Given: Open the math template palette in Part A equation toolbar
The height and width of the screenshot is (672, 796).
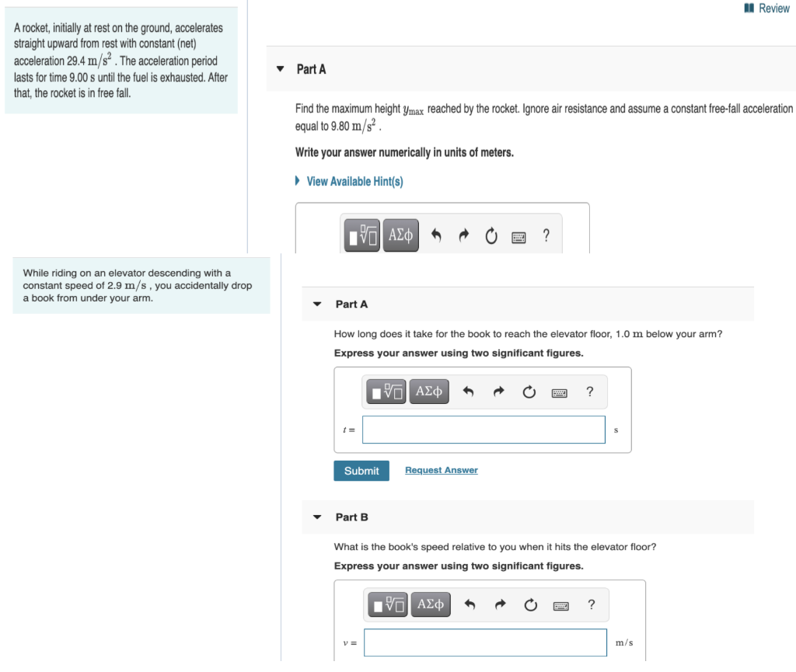Looking at the screenshot, I should click(361, 235).
